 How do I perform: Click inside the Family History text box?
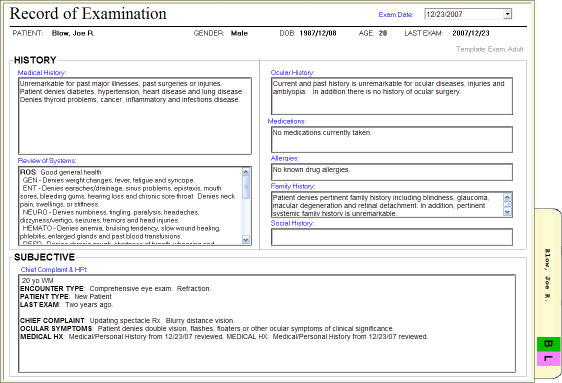[x=387, y=205]
